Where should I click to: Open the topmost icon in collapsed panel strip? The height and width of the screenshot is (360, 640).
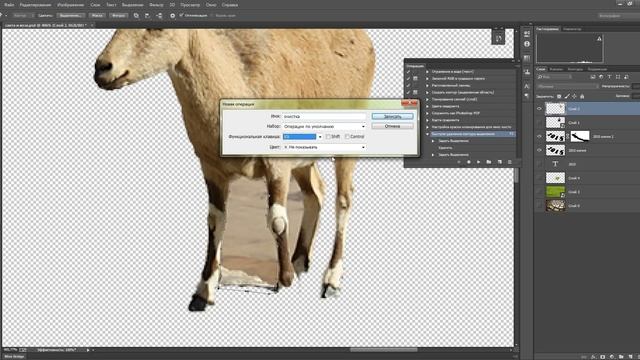point(527,33)
